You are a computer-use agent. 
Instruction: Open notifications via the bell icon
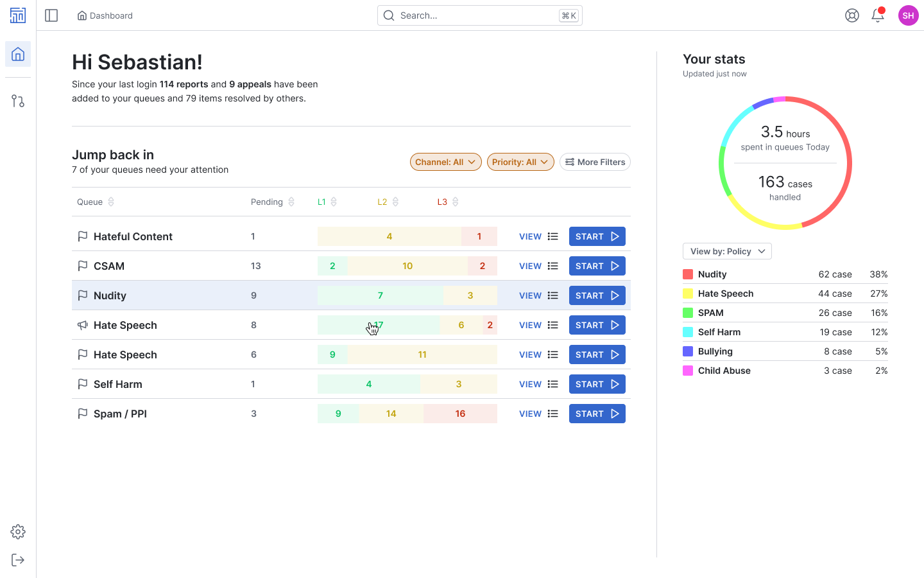877,15
